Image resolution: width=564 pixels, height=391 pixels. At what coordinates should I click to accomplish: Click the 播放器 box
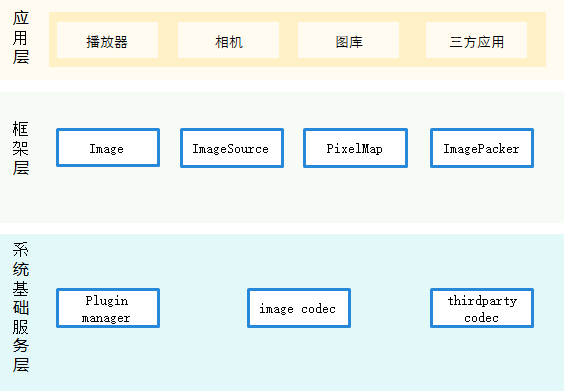click(107, 40)
